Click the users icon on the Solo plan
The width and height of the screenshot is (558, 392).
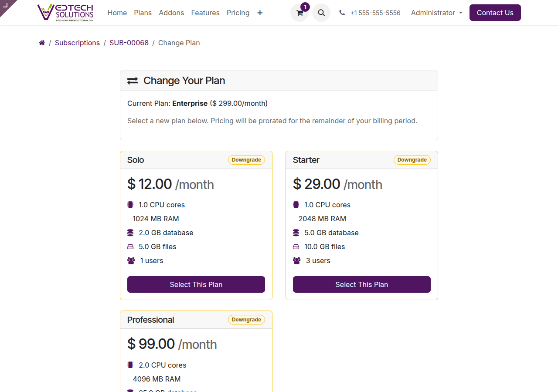[x=130, y=260]
